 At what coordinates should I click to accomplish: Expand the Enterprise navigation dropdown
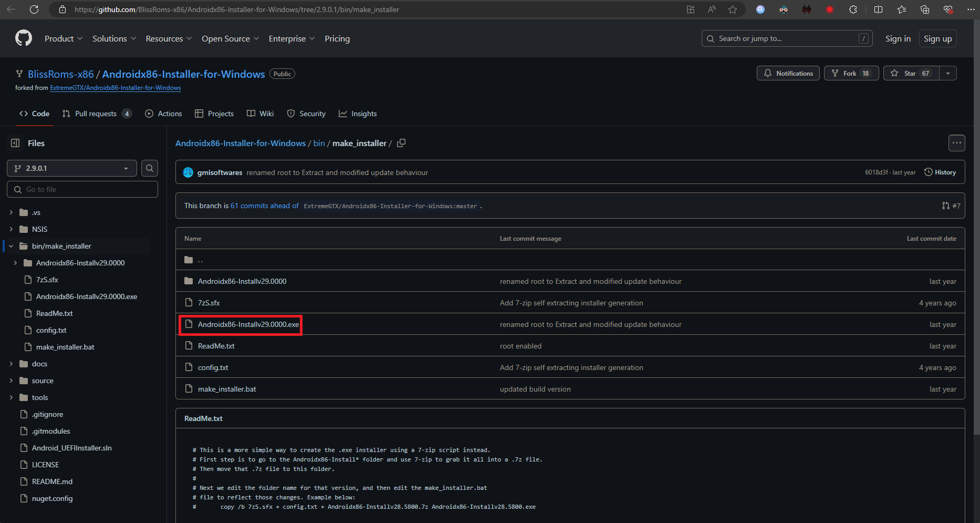coord(292,38)
